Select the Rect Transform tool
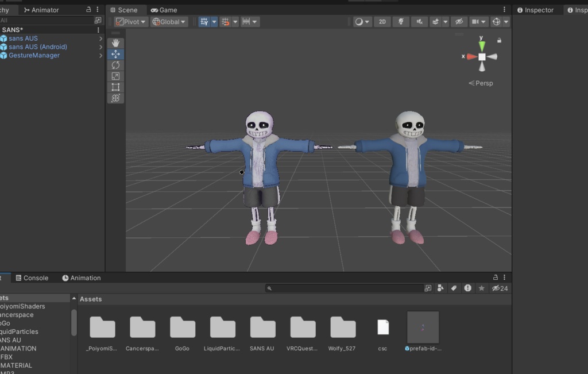Viewport: 588px width, 374px height. coord(116,87)
